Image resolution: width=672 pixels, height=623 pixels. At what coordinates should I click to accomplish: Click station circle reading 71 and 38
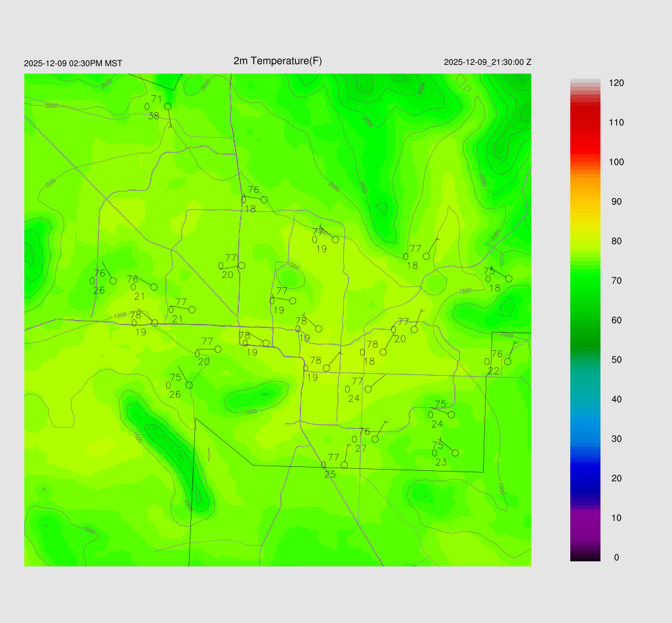(x=167, y=106)
